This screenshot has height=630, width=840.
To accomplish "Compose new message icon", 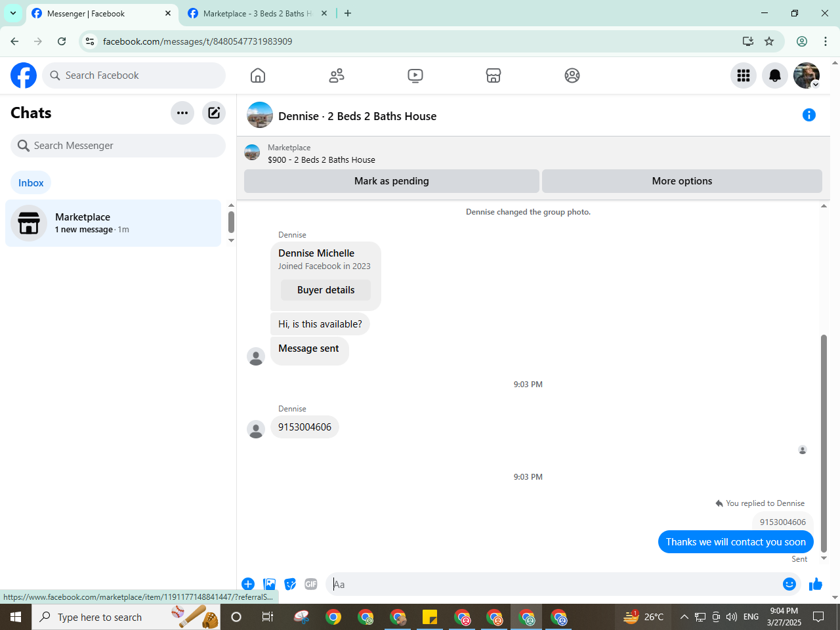I will [x=214, y=113].
